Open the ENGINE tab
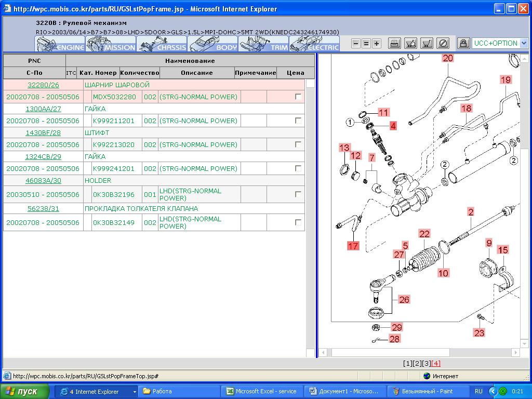The image size is (532, 399). pos(59,44)
